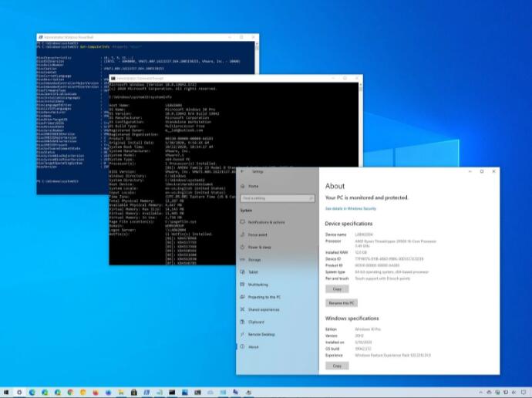Copy the Windows specifications

click(x=337, y=366)
